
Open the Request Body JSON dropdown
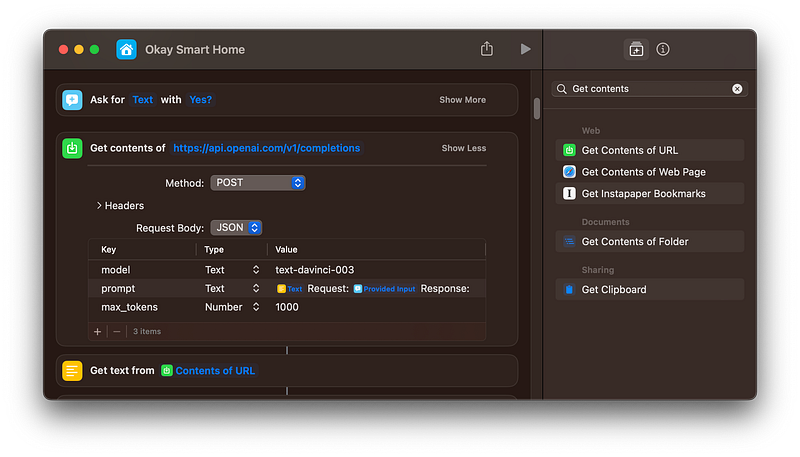(236, 227)
